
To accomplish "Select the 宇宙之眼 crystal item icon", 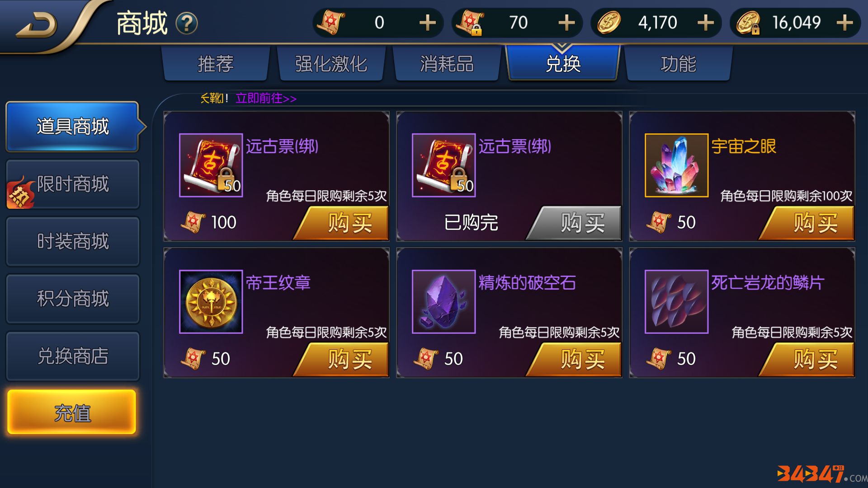I will pyautogui.click(x=676, y=165).
